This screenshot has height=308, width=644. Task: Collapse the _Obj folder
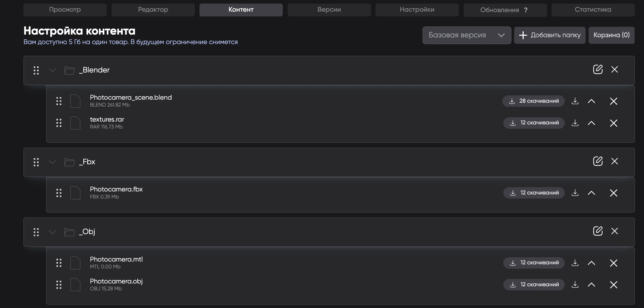[52, 232]
